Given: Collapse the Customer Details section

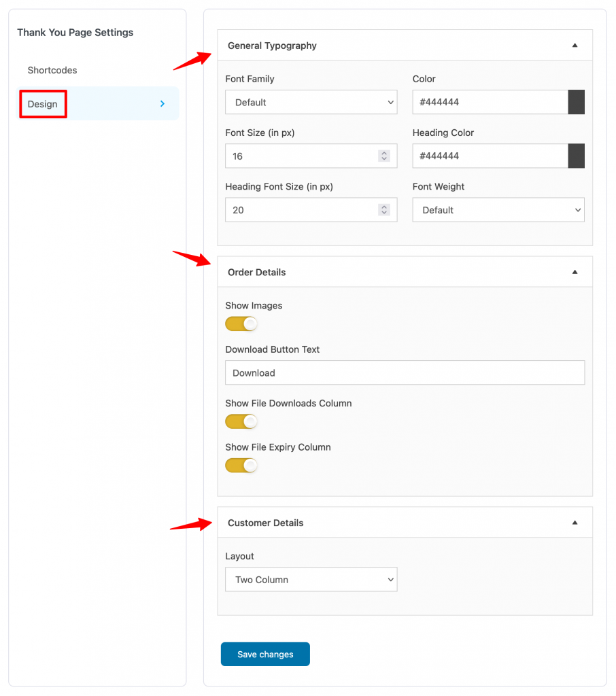Looking at the screenshot, I should click(575, 522).
